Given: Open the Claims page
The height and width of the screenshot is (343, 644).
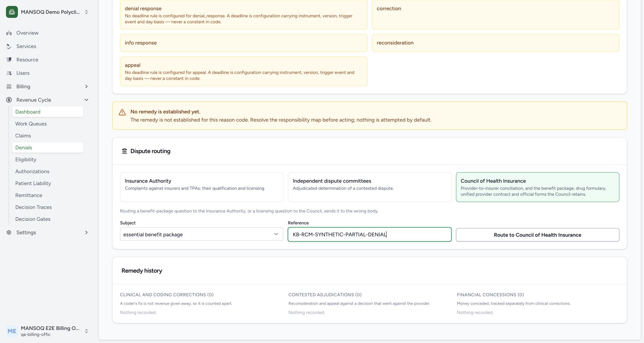Looking at the screenshot, I should coord(48,136).
